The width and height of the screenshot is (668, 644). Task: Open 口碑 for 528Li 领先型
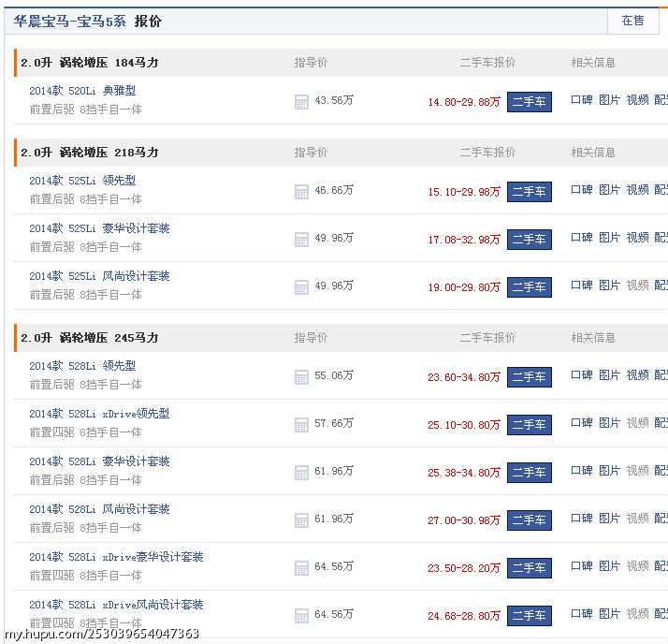[582, 375]
